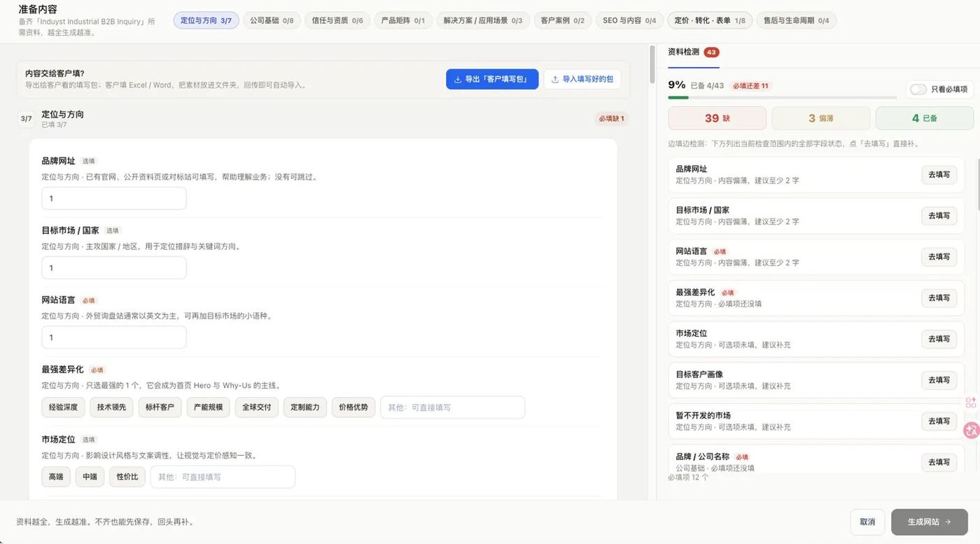Click the 准备内容 page title

38,10
